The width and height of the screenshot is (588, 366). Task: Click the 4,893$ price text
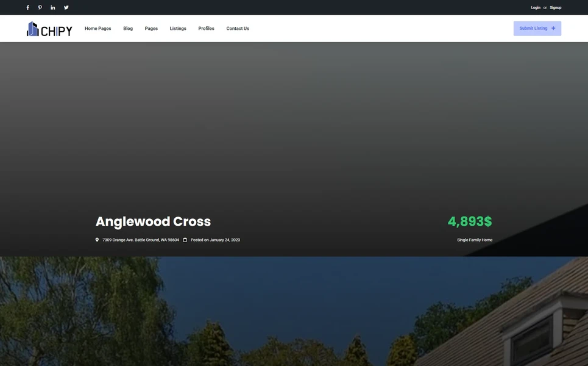click(x=470, y=221)
